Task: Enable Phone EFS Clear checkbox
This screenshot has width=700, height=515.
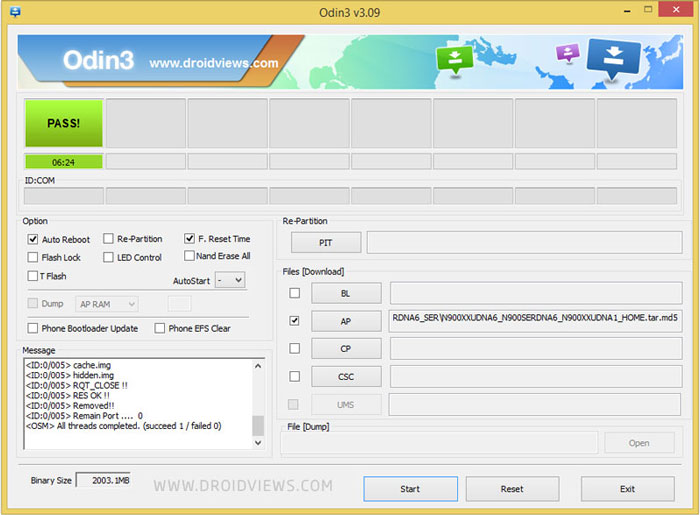Action: coord(159,328)
